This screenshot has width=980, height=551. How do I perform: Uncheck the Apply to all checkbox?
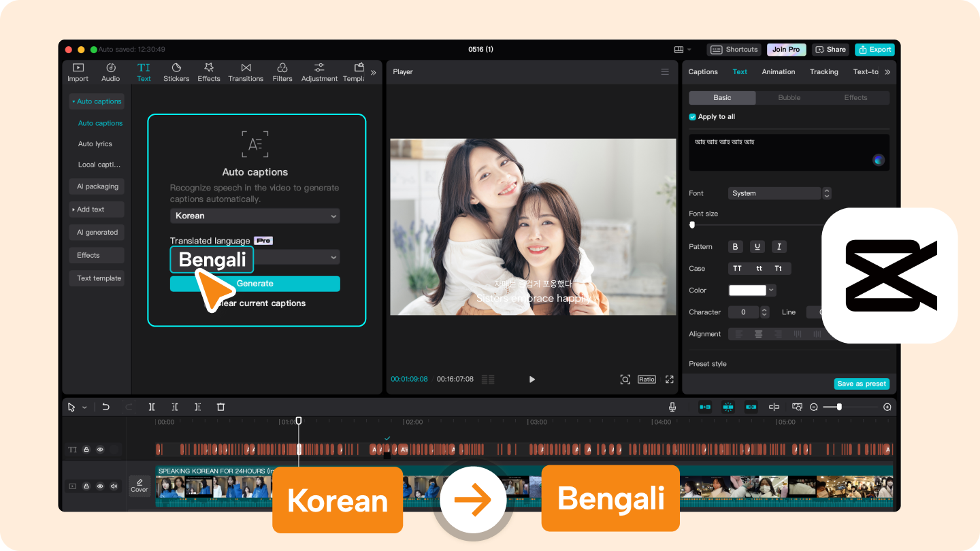(693, 117)
